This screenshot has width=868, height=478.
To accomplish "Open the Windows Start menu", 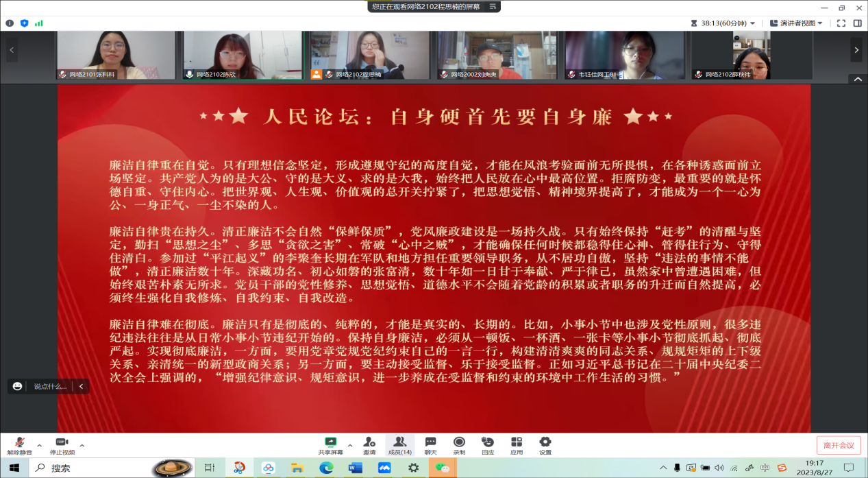I will pyautogui.click(x=14, y=468).
